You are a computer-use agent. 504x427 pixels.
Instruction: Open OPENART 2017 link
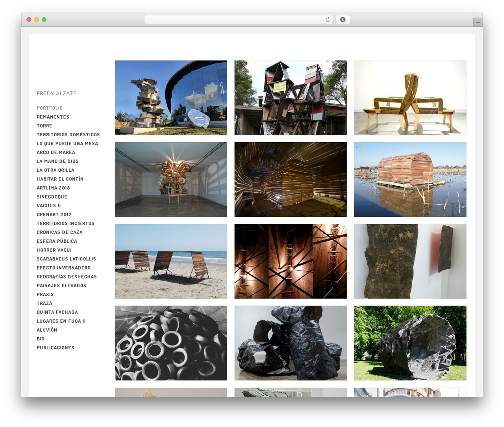(x=54, y=215)
